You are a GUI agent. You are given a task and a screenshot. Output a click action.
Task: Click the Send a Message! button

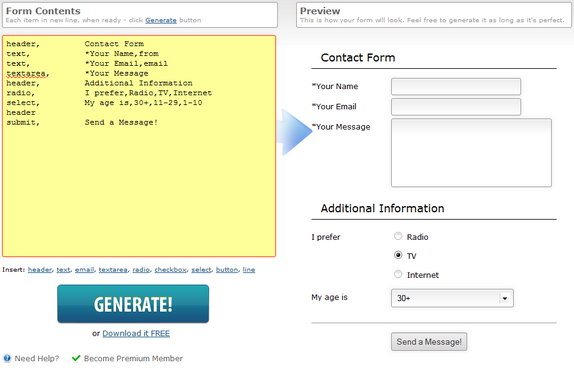tap(429, 341)
